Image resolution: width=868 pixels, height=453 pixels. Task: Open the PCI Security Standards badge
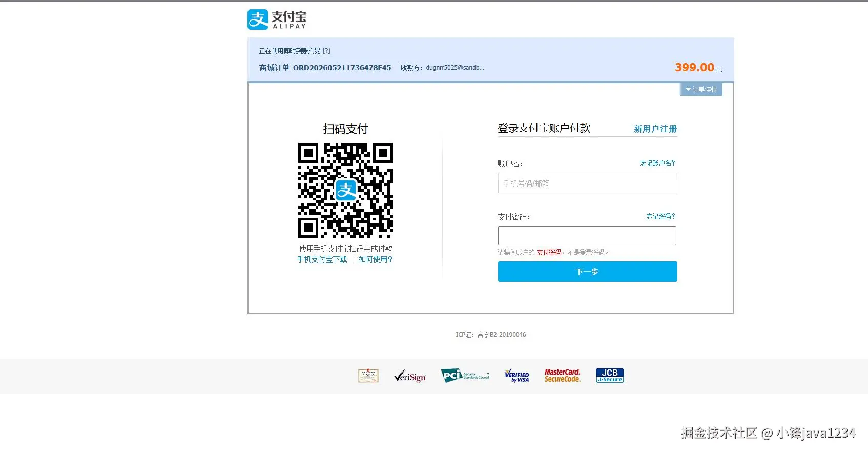point(465,376)
